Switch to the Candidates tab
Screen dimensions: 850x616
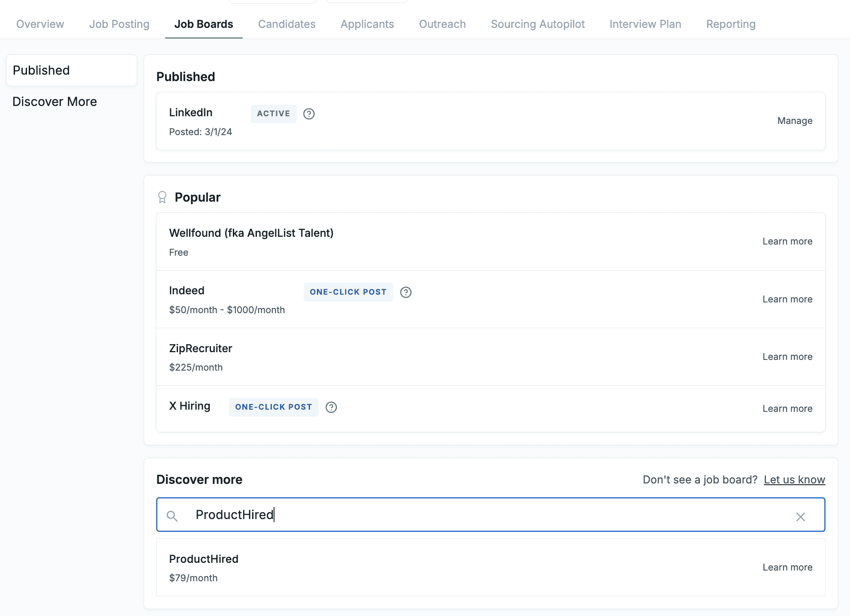click(286, 24)
